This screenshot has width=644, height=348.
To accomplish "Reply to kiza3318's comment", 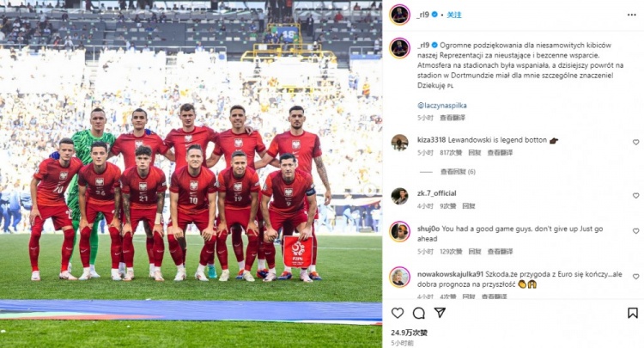I will point(474,152).
